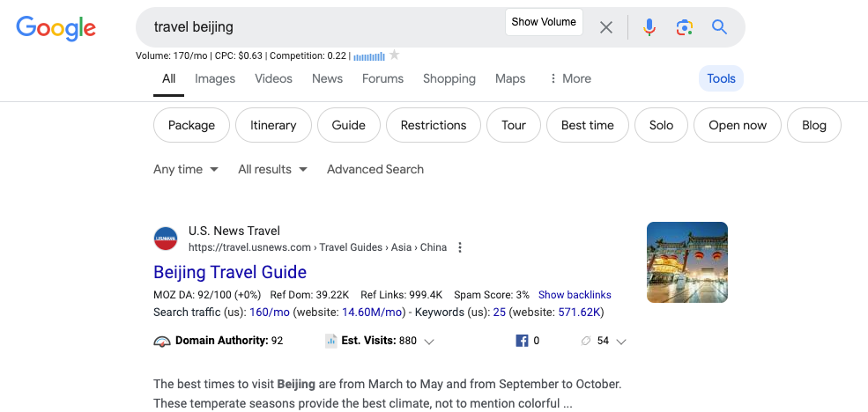Click the Show Volume button
868x412 pixels.
[544, 22]
